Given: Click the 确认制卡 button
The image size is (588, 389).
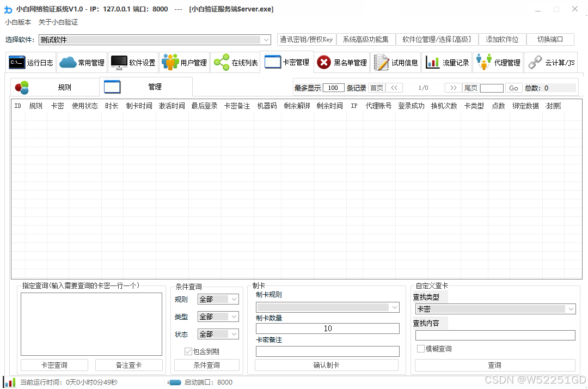Looking at the screenshot, I should pos(326,365).
